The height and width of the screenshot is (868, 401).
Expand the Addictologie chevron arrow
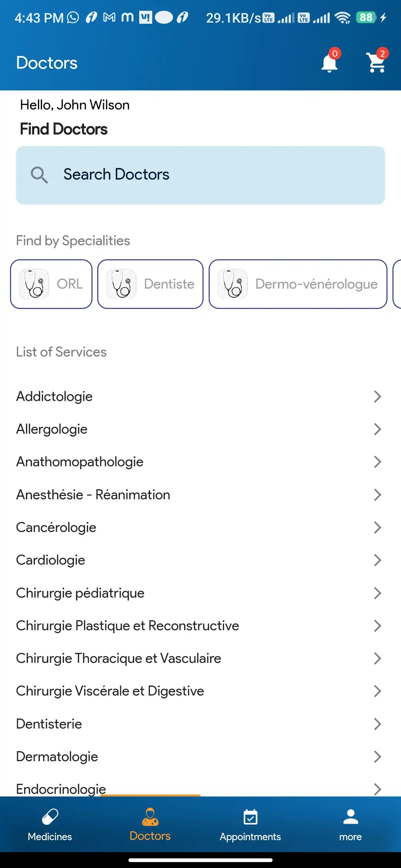coord(377,397)
